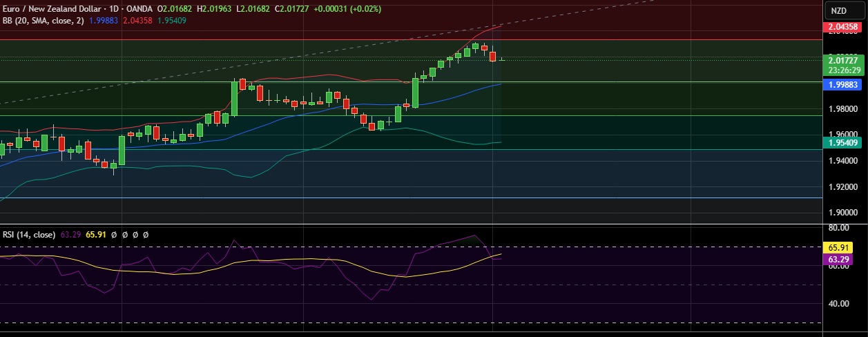
Task: Click the red BB upper value 2.04358 in legend
Action: click(137, 21)
